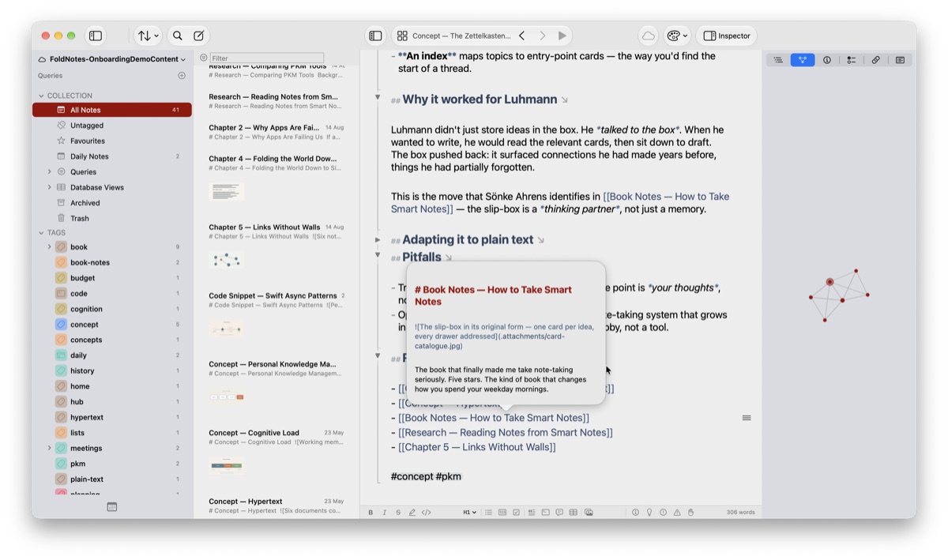Open the task list tab in inspector
948x560 pixels.
852,60
